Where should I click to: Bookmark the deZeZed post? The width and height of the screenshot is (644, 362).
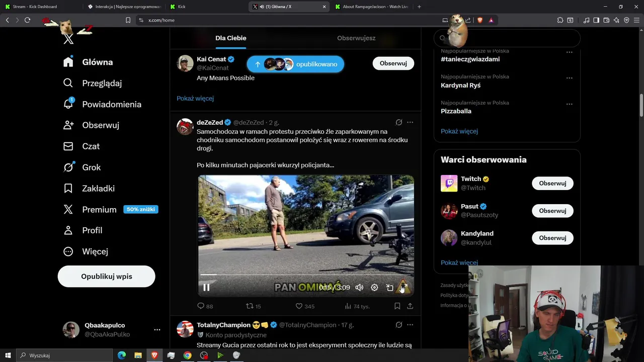[397, 306]
